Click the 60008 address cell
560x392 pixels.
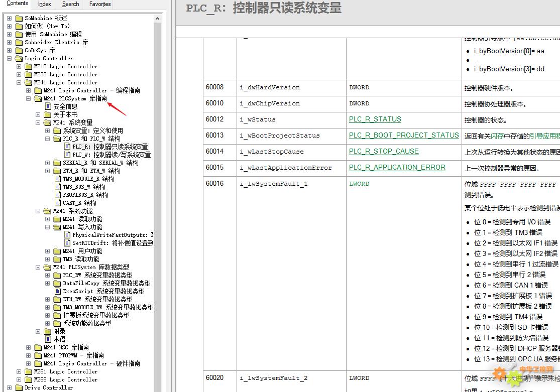pyautogui.click(x=219, y=87)
